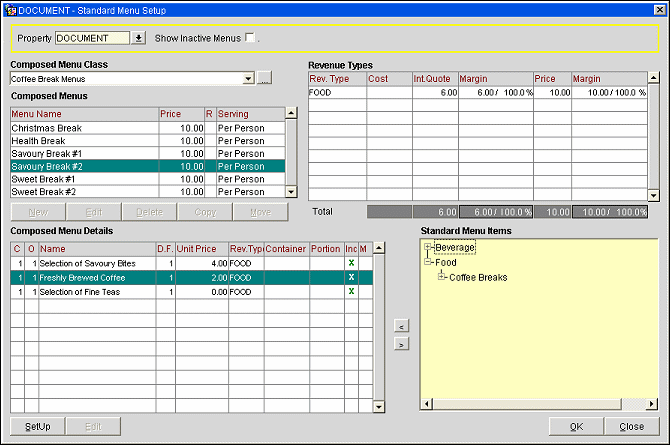Image resolution: width=670 pixels, height=445 pixels.
Task: Click the SetUp button
Action: (x=38, y=426)
